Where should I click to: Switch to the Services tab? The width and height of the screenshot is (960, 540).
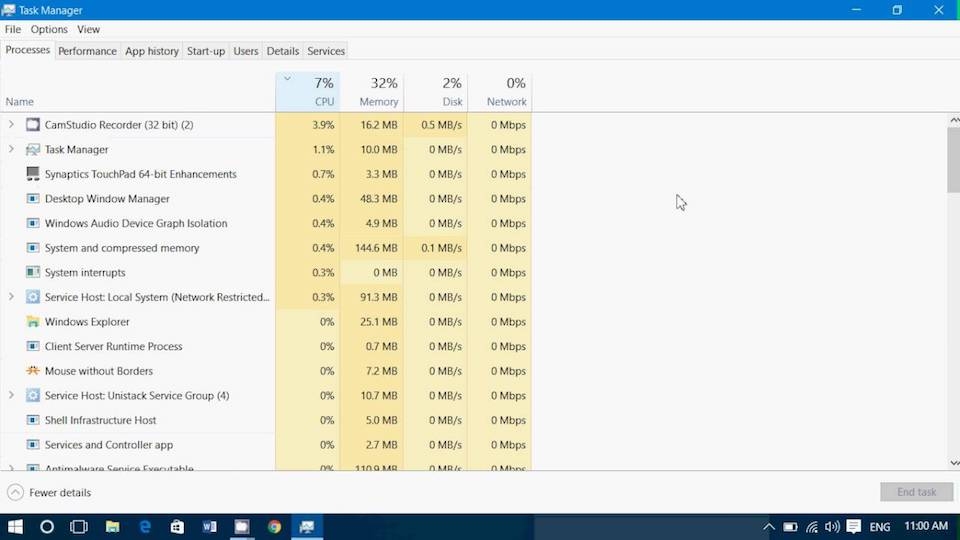tap(326, 51)
